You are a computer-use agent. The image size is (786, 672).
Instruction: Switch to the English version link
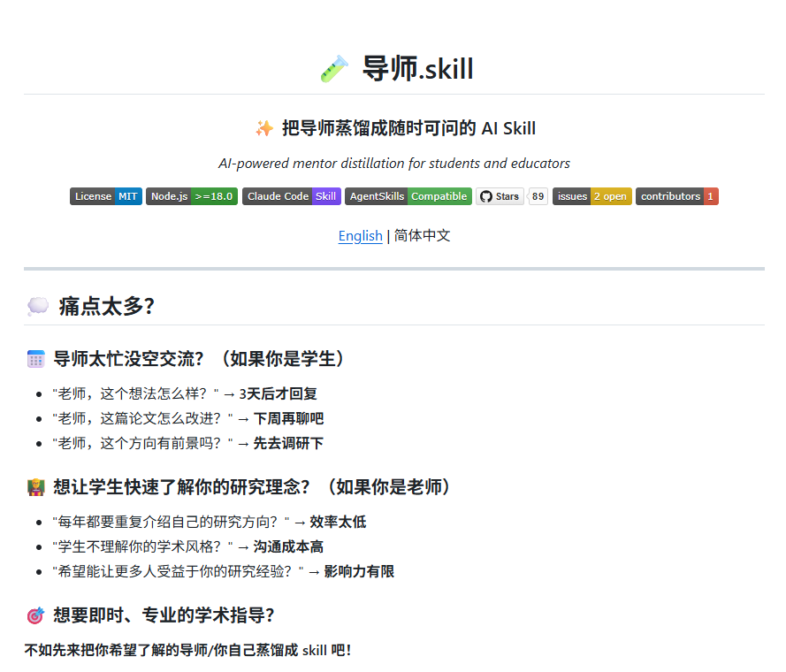tap(360, 236)
